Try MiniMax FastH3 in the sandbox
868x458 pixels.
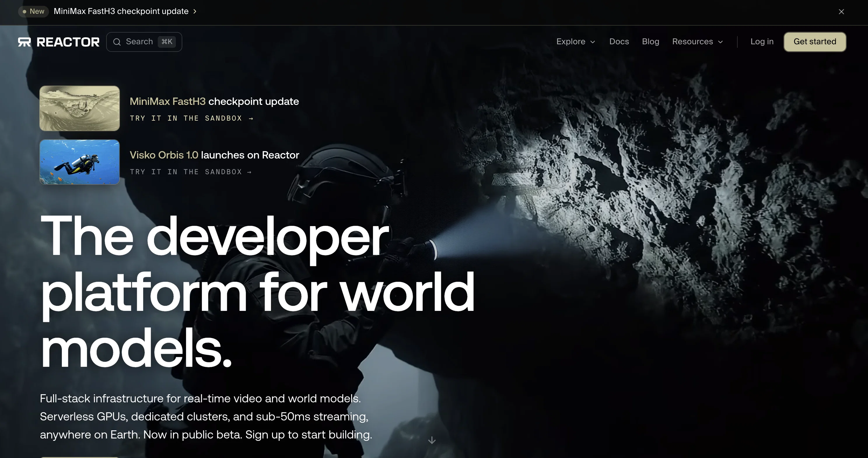coord(191,118)
